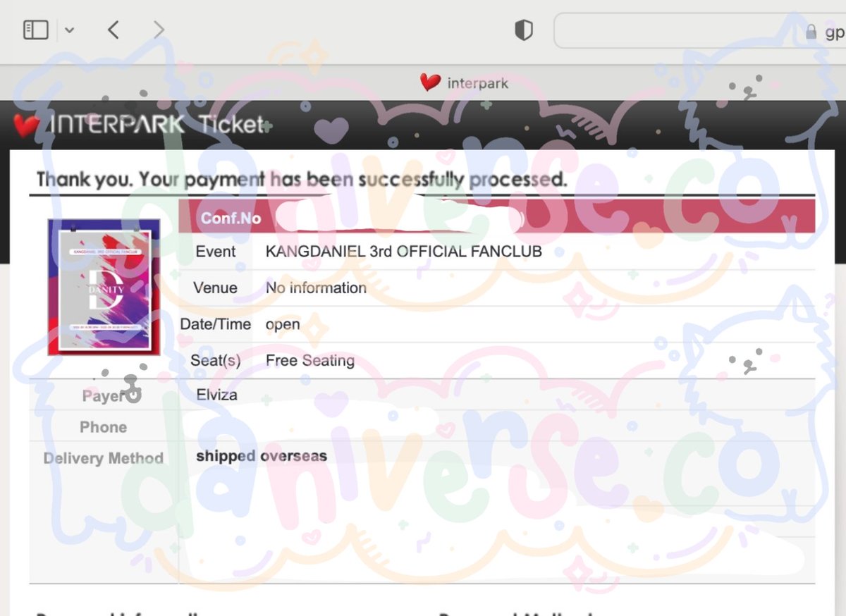Click the Delivery Method label
Image resolution: width=846 pixels, height=616 pixels.
(103, 458)
